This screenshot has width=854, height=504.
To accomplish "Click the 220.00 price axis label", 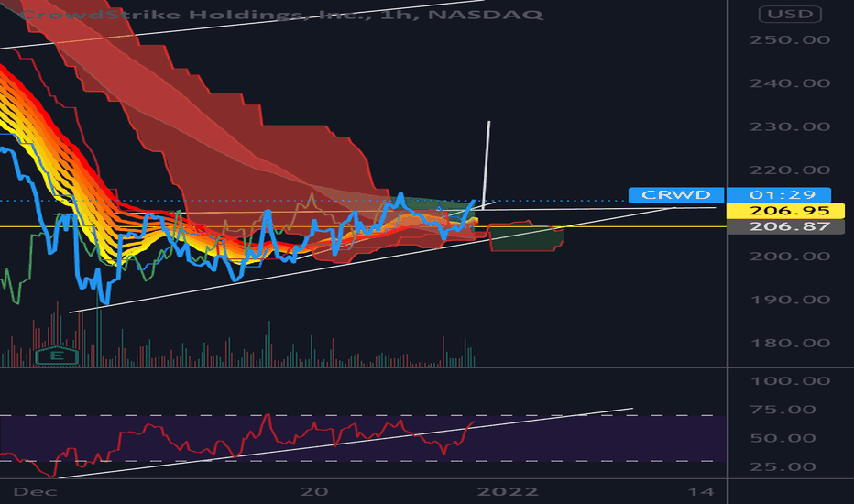I will (790, 170).
